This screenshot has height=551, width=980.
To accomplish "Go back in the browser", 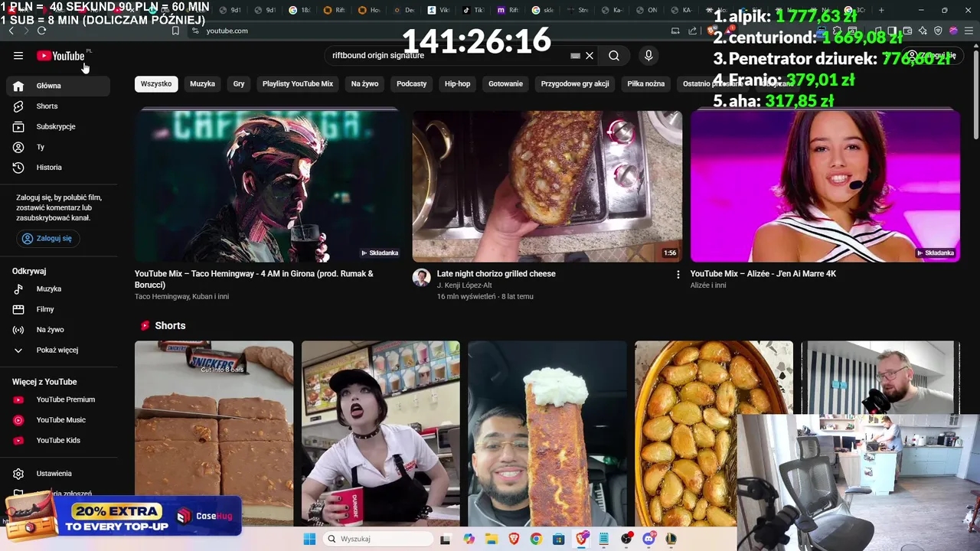I will tap(11, 31).
